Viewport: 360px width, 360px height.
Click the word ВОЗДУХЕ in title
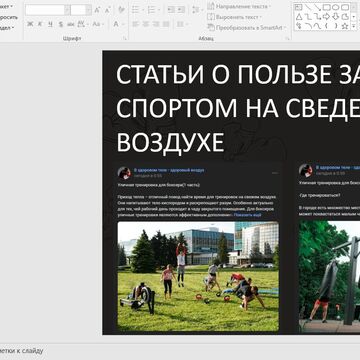tap(170, 142)
